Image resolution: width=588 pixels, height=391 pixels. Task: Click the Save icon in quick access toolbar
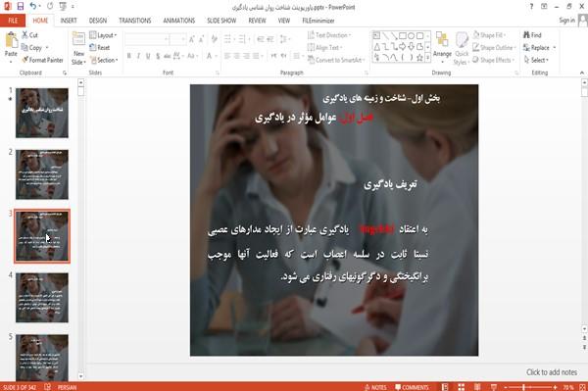21,6
